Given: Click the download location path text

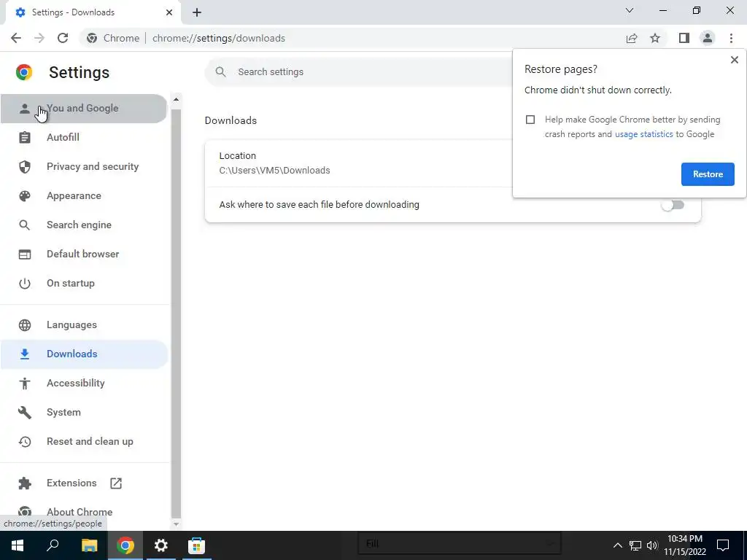Looking at the screenshot, I should 274,171.
